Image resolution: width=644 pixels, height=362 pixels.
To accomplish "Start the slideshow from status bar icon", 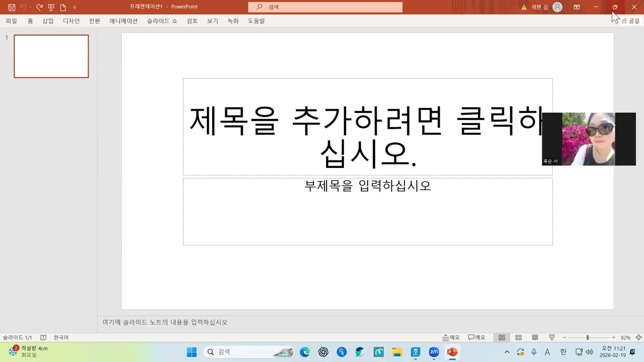I will point(551,337).
